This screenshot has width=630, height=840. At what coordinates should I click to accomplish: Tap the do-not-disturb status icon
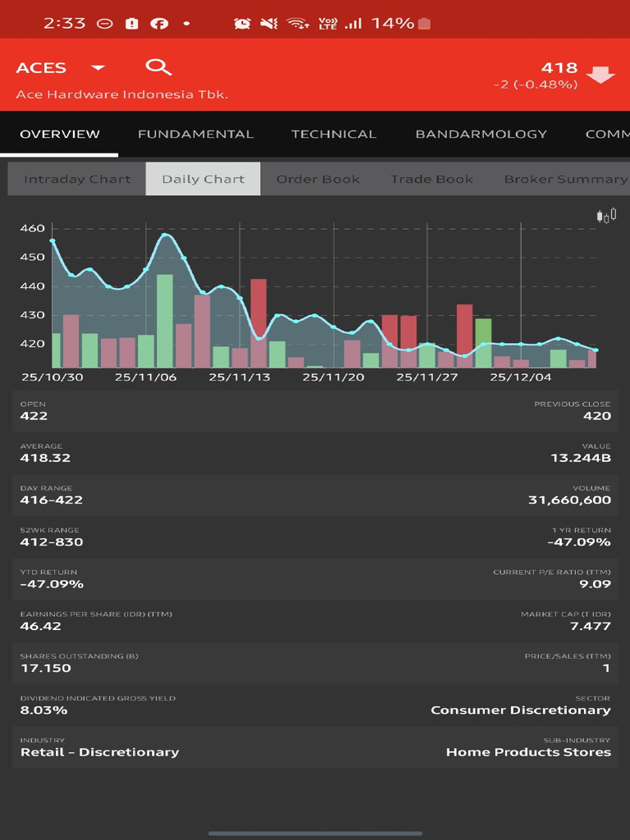coord(104,24)
